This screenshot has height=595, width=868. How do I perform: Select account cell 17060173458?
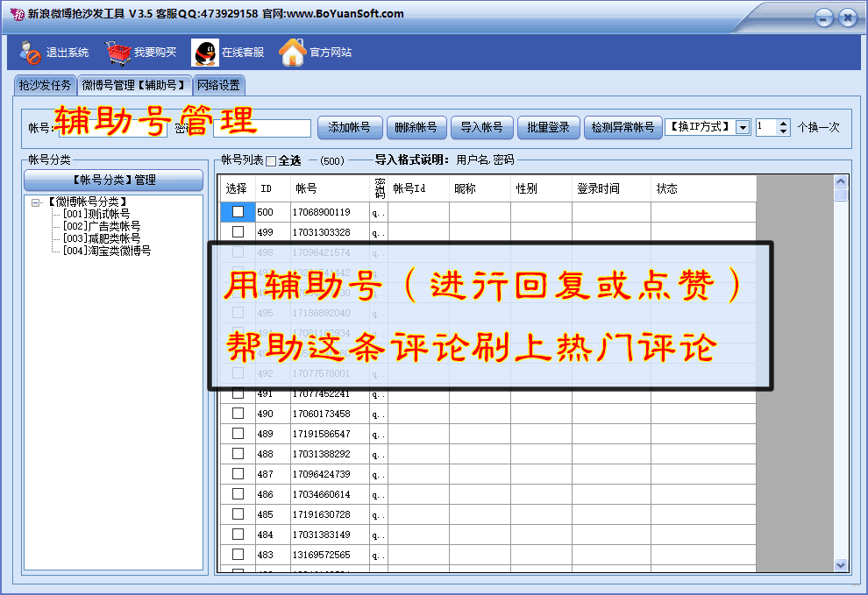tap(330, 414)
